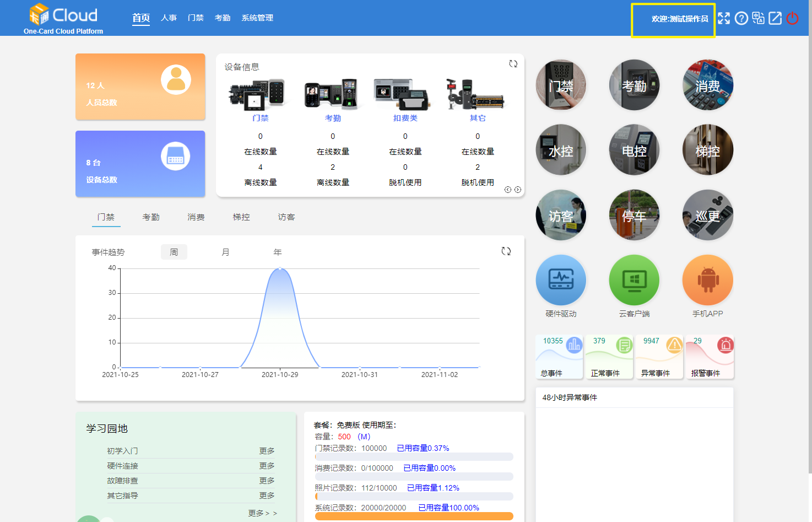The width and height of the screenshot is (812, 522).
Task: Open the 停车 parking module circle
Action: 634,215
